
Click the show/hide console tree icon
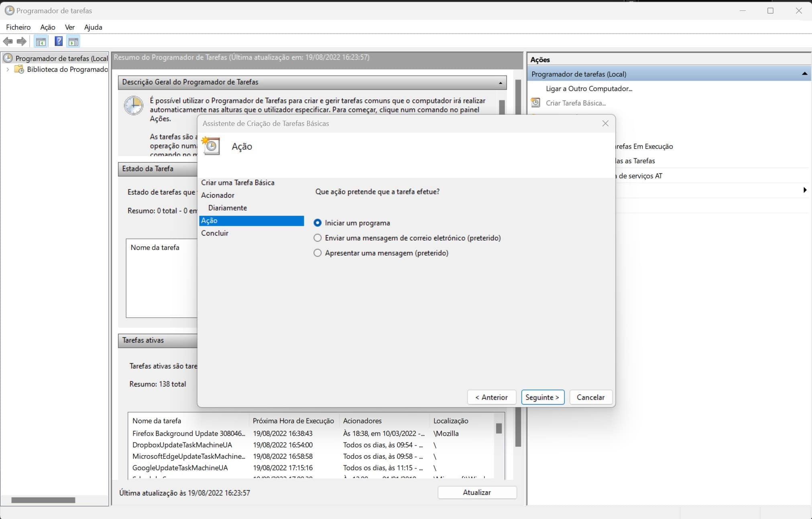tap(41, 41)
